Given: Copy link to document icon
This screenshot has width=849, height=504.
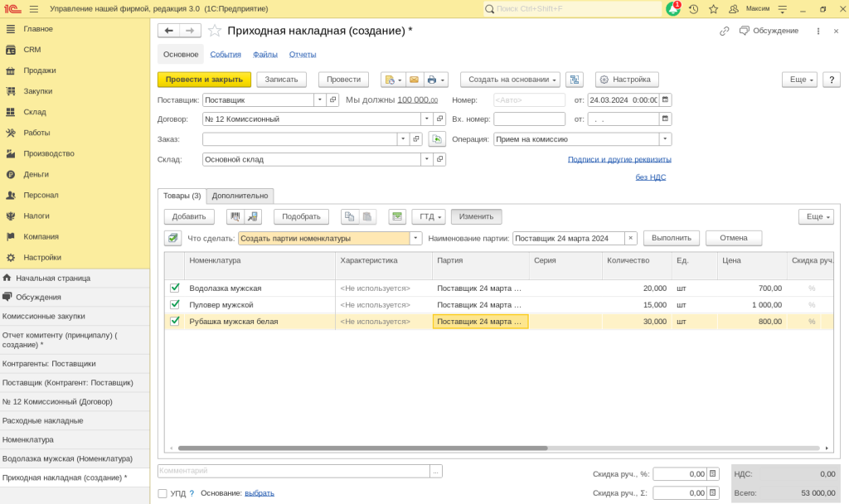Looking at the screenshot, I should click(x=724, y=31).
